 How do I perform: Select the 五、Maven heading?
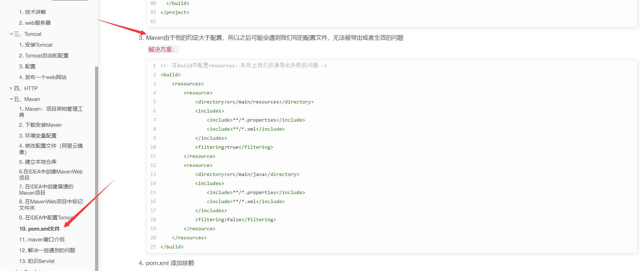point(27,99)
